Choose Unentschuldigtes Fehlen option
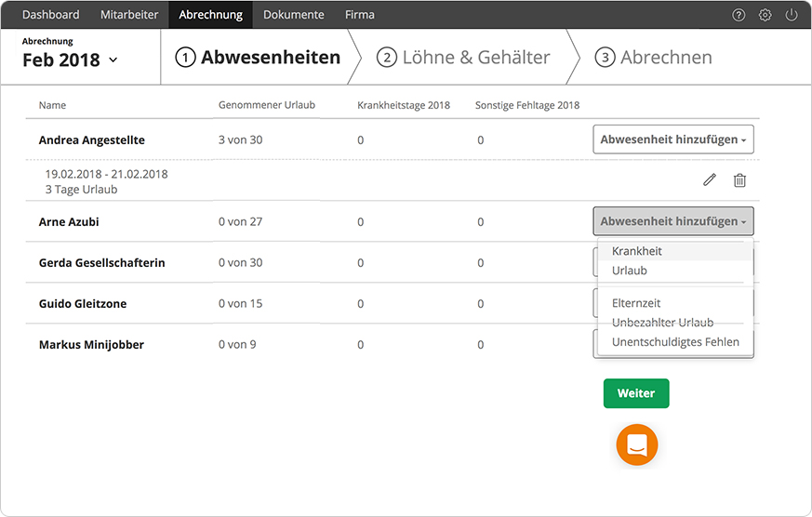 (675, 342)
